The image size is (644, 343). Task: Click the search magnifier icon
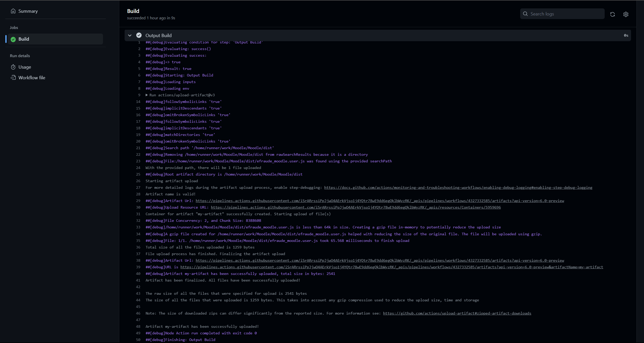[x=525, y=14]
